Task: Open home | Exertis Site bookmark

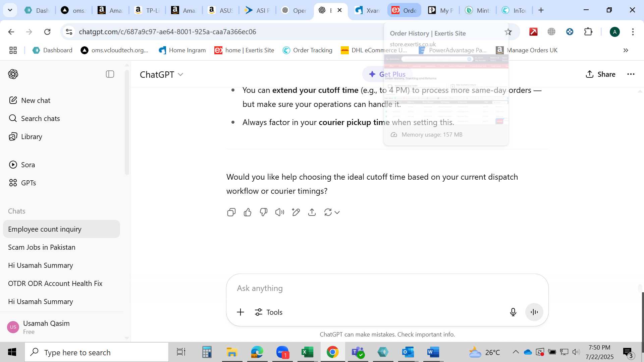Action: point(244,50)
